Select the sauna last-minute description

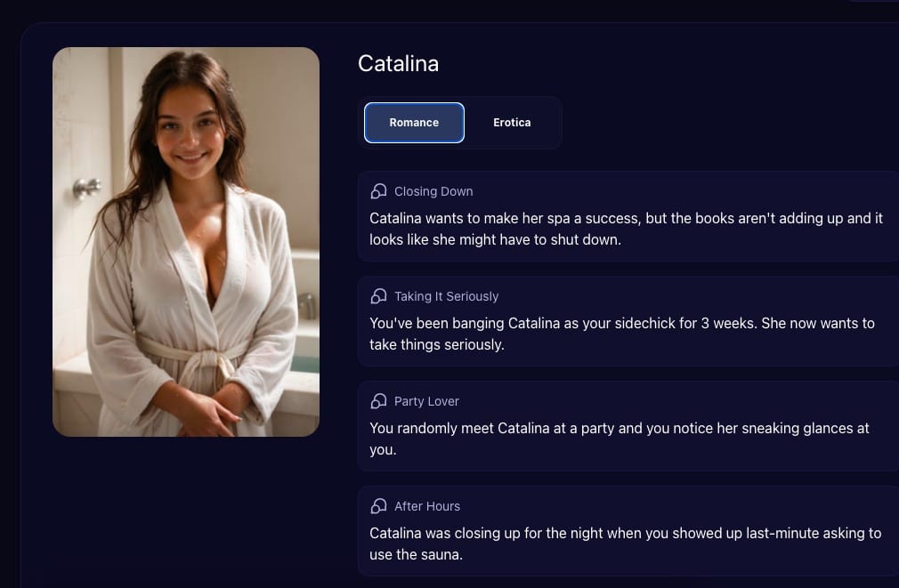(625, 544)
